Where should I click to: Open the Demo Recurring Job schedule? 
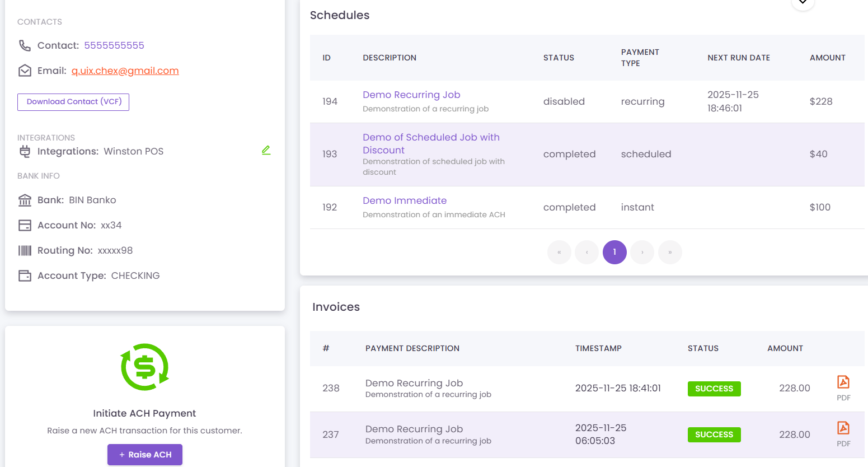(411, 95)
